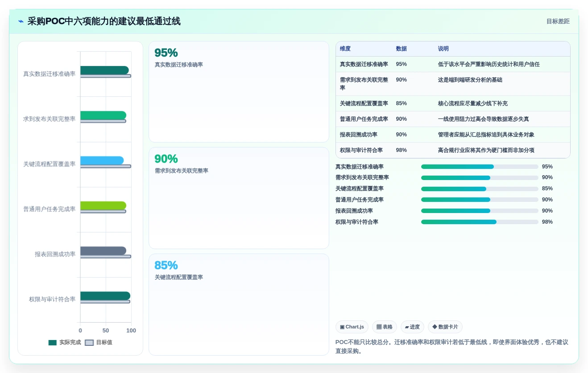Click the 目标差距 label in the header
The height and width of the screenshot is (373, 588).
558,21
